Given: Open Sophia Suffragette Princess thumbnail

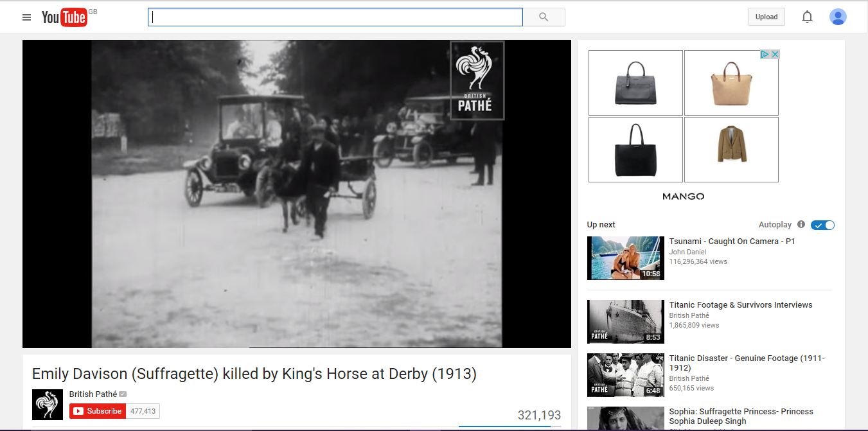Looking at the screenshot, I should click(x=626, y=419).
